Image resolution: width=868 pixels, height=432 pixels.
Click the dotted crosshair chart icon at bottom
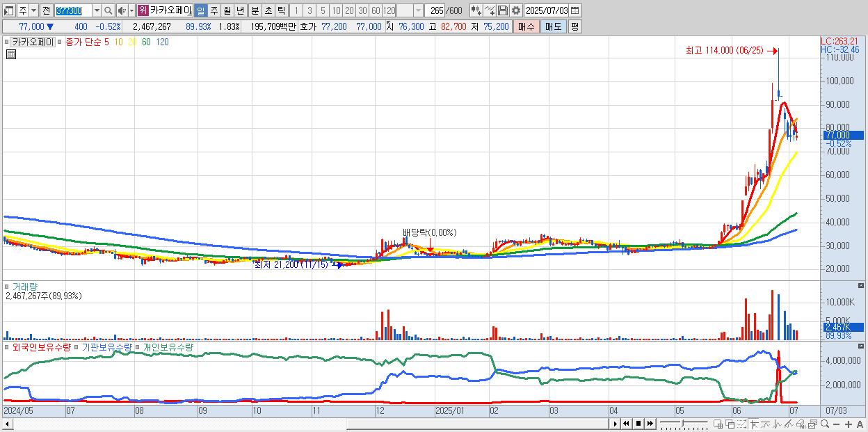click(741, 424)
